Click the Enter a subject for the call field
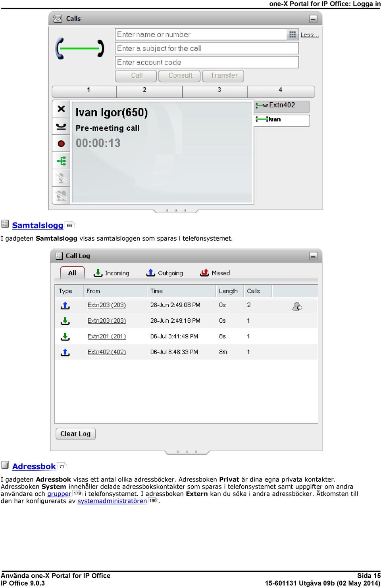 pos(207,48)
